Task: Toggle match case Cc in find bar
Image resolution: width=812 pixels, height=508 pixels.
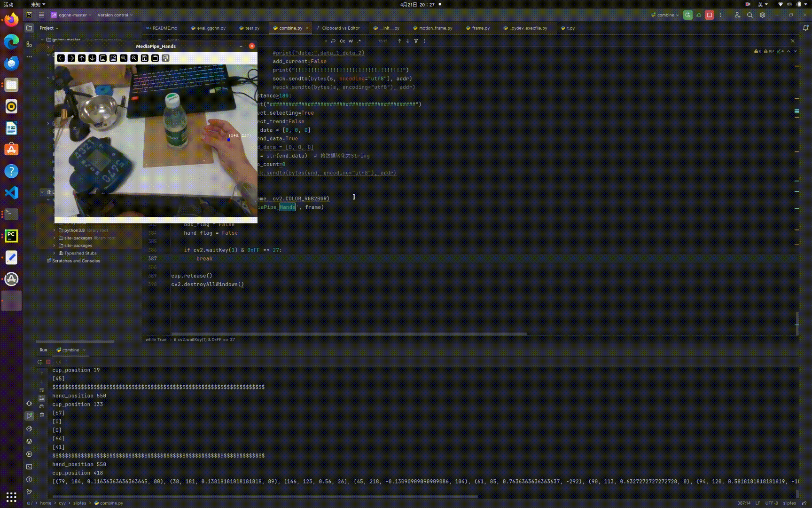Action: (343, 41)
